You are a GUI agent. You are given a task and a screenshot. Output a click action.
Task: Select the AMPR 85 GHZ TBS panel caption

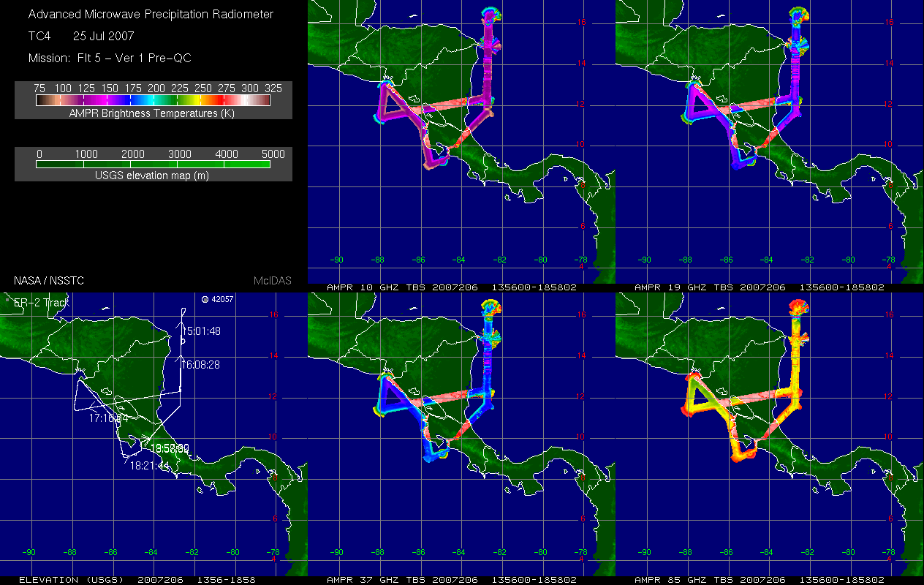(759, 580)
